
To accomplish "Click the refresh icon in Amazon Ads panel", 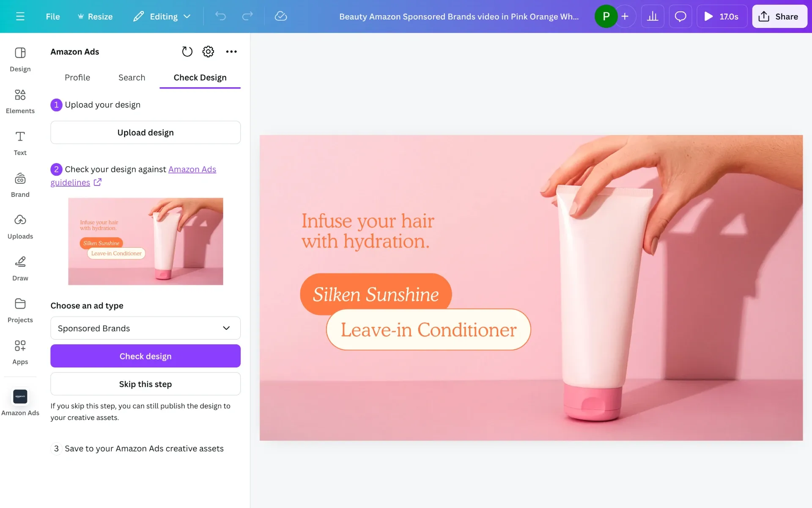I will (x=187, y=52).
